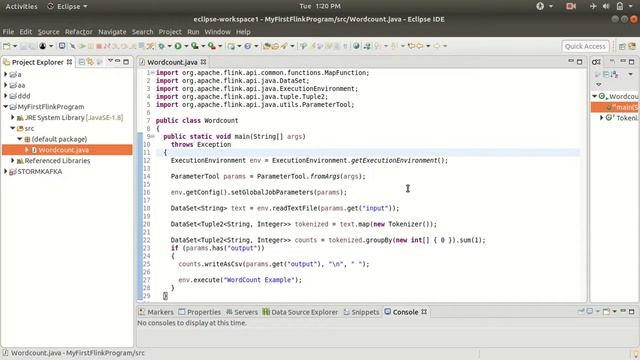Screen dimensions: 640x360
Task: Toggle Sort in the Outline toolbar
Action: (614, 74)
